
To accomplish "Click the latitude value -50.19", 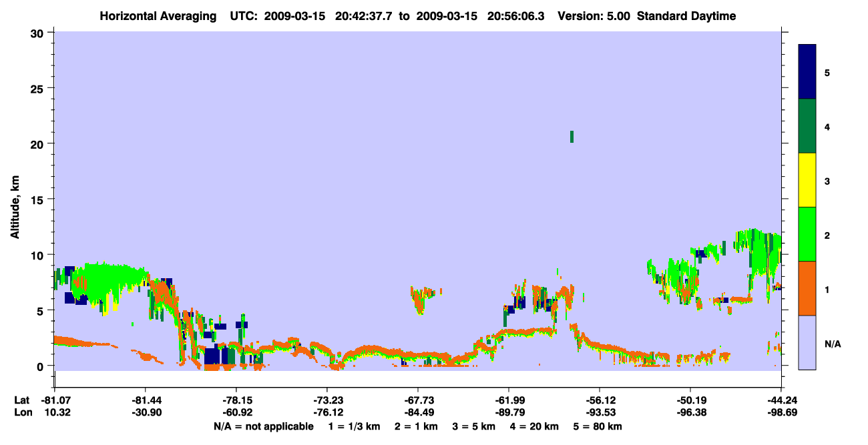I will (690, 400).
